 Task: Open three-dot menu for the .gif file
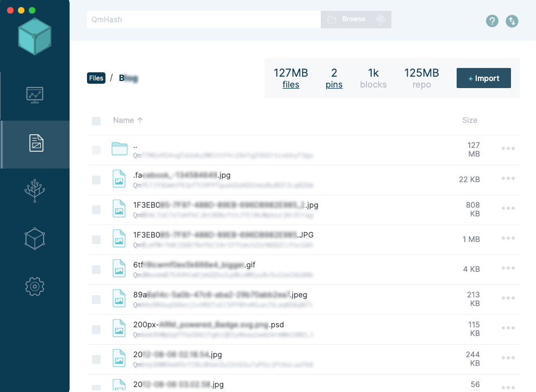(x=508, y=269)
